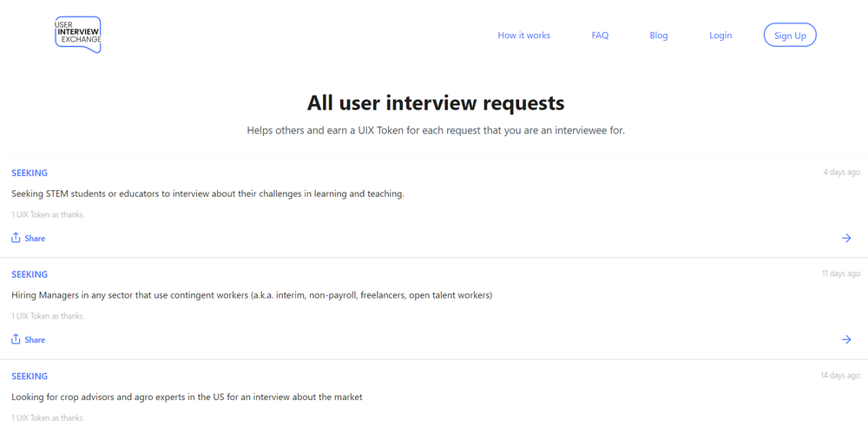Go to the Blog
This screenshot has height=427, width=868.
[659, 36]
